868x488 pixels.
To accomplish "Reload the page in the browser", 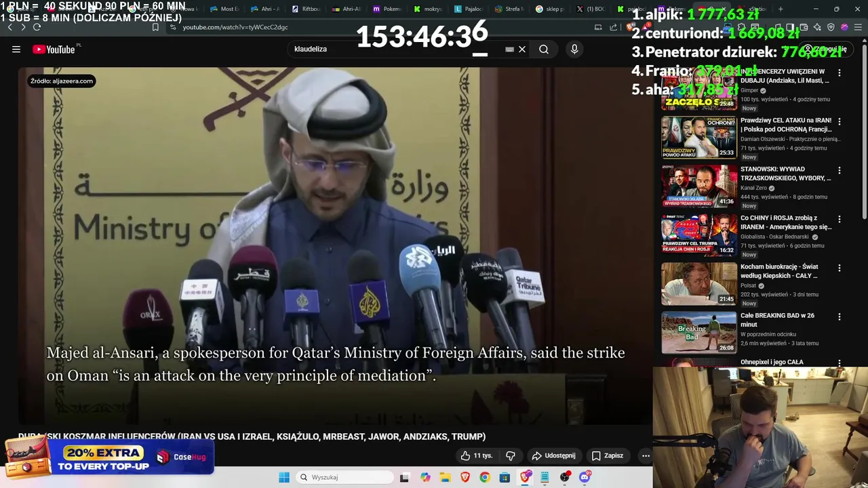I will coord(37,27).
